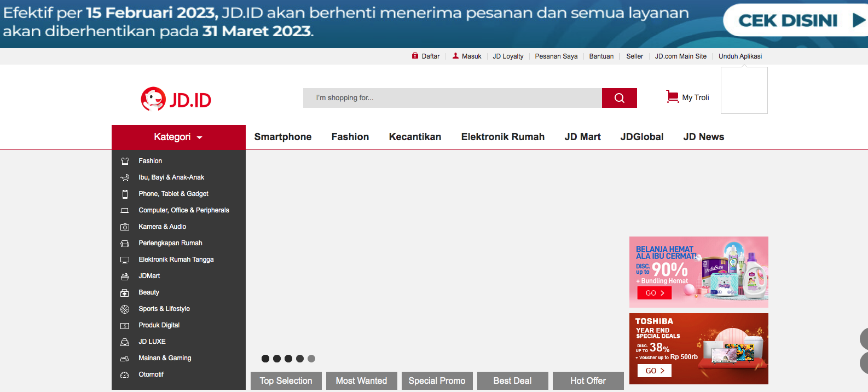Open JD Mart menu item
Viewport: 868px width, 392px height.
point(583,137)
